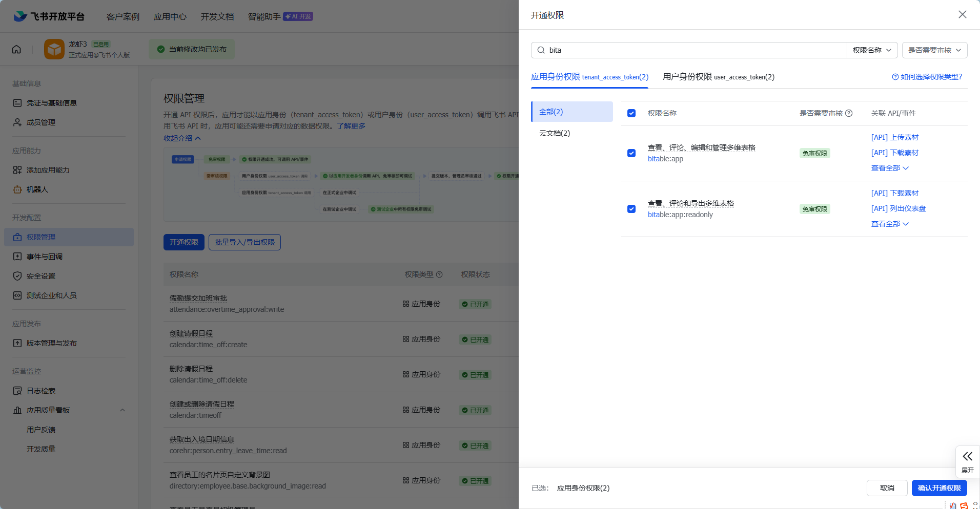The width and height of the screenshot is (980, 509).
Task: Switch to 用户身份权限 user_access_token tab
Action: pyautogui.click(x=718, y=77)
